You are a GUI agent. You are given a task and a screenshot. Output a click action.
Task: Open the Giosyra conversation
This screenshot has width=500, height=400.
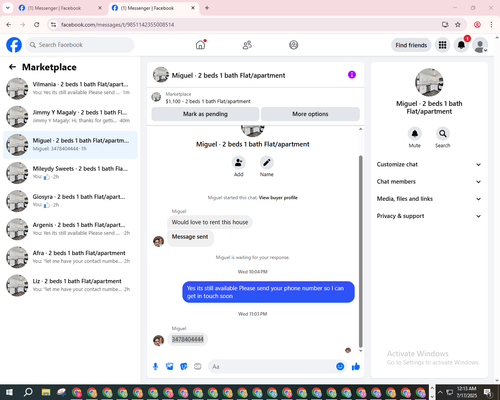(x=70, y=201)
